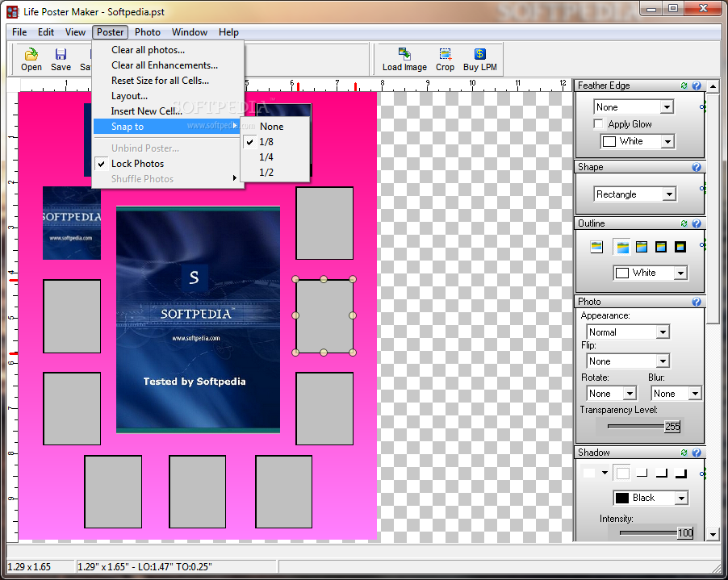
Task: Choose Clear all Enhancements... menu item
Action: pos(165,65)
